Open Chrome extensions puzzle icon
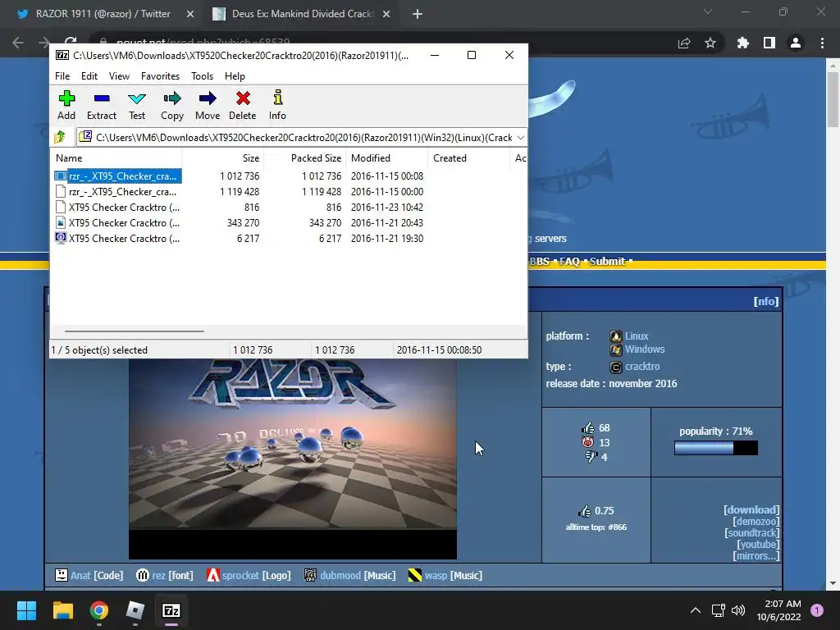 tap(743, 43)
